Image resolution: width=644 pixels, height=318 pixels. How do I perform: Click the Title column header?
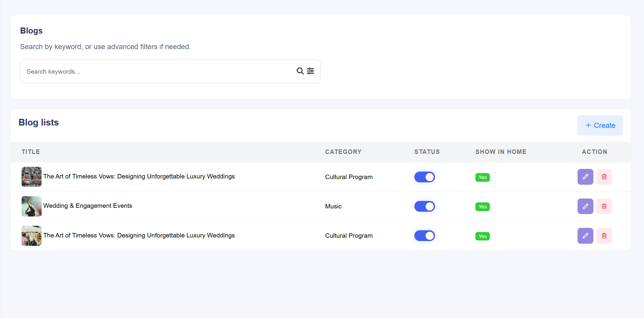(31, 152)
